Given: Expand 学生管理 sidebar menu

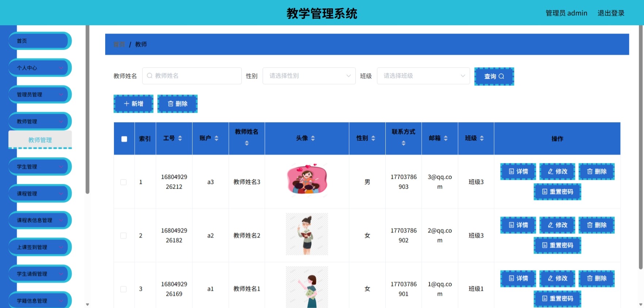Looking at the screenshot, I should (39, 167).
